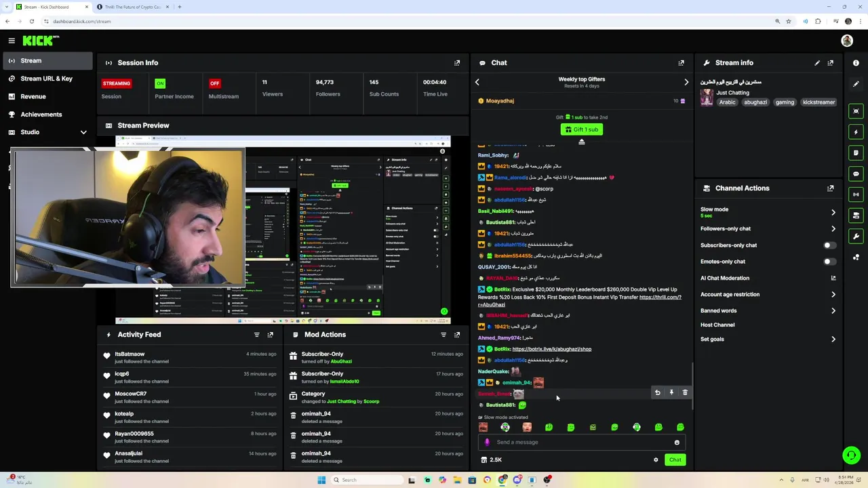Open chat settings gear next to the Chat button
The image size is (868, 488).
656,460
